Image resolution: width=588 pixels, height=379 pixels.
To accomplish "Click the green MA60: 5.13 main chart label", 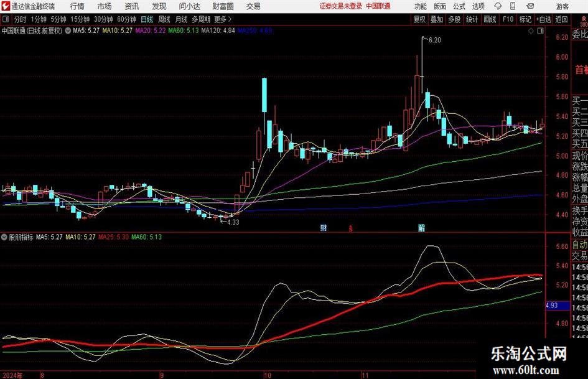I will coord(184,30).
